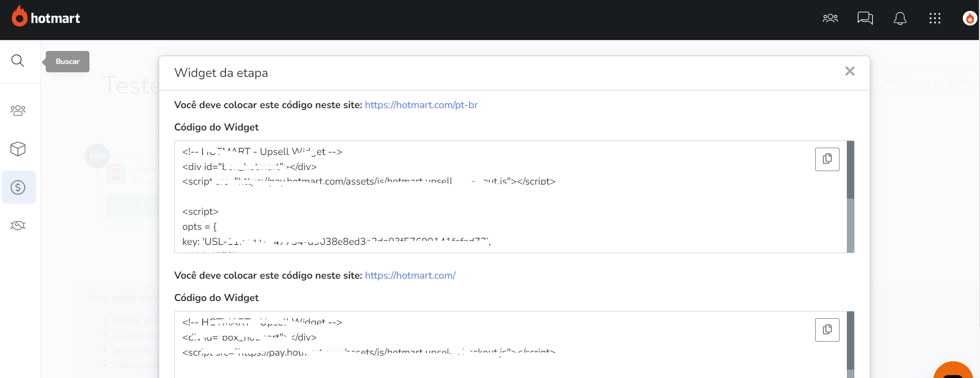The width and height of the screenshot is (980, 378).
Task: Click the 'opts = {' code line
Action: click(199, 227)
